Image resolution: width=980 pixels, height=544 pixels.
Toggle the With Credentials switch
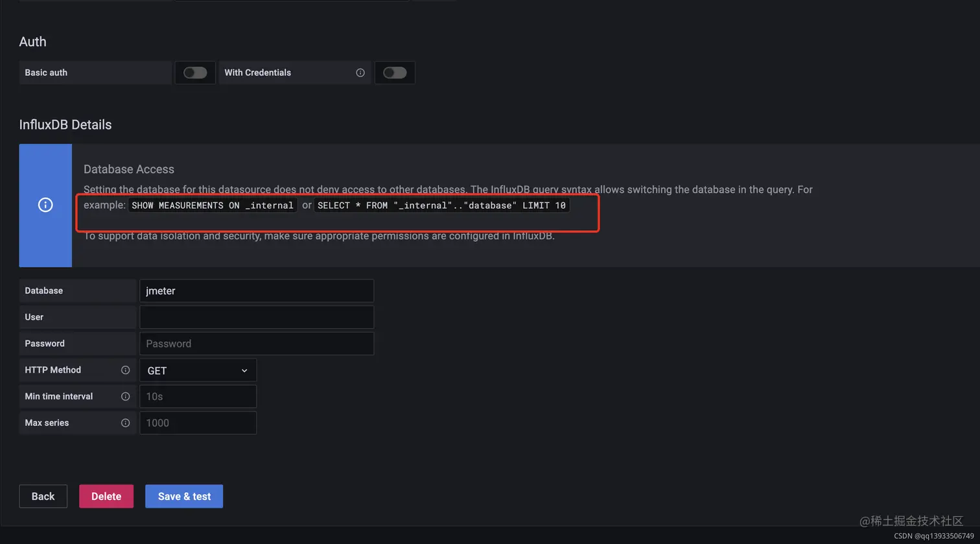pos(395,73)
